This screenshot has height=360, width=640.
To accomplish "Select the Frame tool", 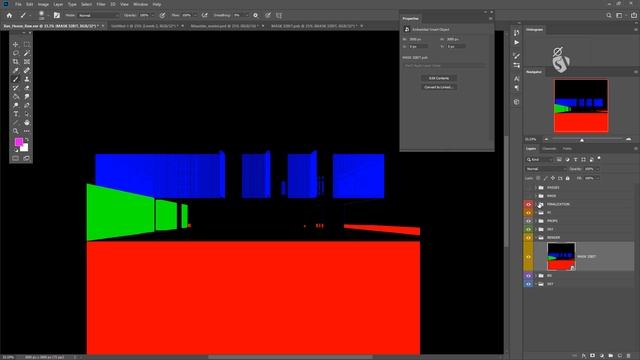I will [27, 62].
